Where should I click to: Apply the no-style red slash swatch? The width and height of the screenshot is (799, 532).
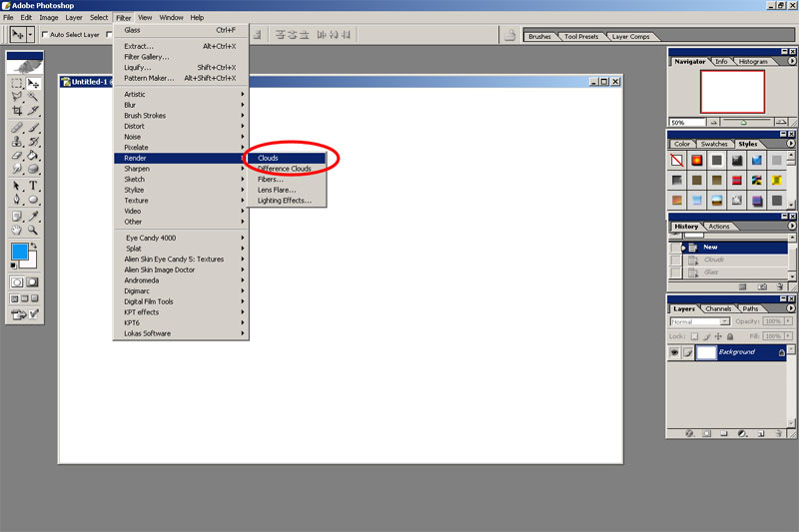click(x=677, y=161)
